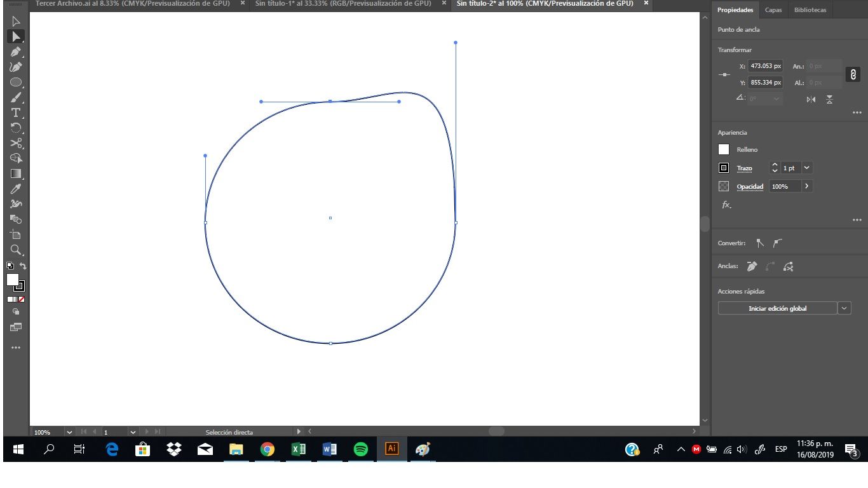Select the black arrow Selection tool
868x488 pixels.
click(x=16, y=22)
